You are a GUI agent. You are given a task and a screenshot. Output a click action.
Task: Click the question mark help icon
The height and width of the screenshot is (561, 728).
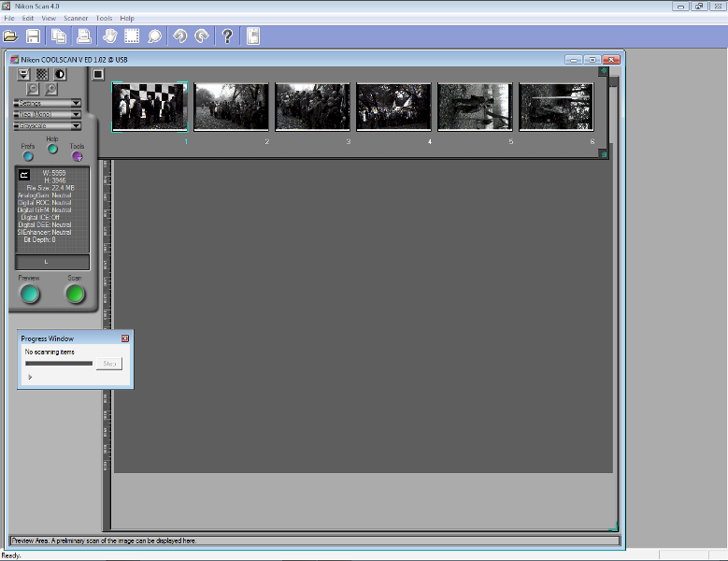point(227,36)
